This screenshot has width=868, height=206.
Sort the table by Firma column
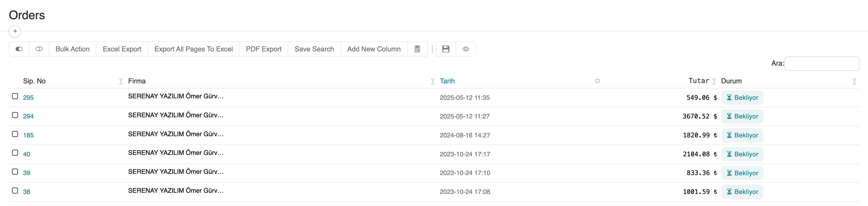tap(137, 81)
